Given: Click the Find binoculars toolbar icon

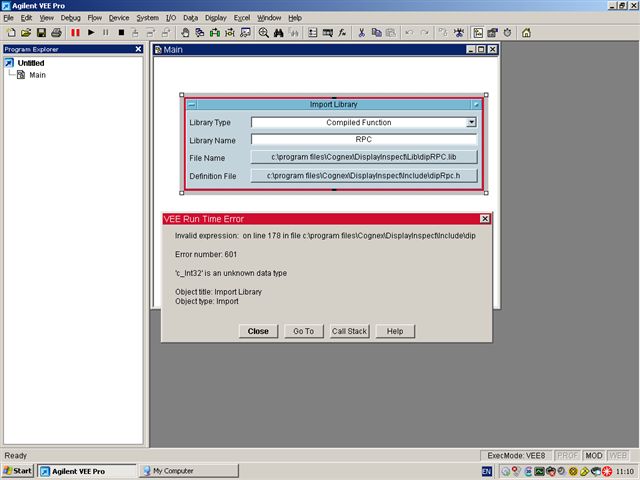Looking at the screenshot, I should point(279,33).
